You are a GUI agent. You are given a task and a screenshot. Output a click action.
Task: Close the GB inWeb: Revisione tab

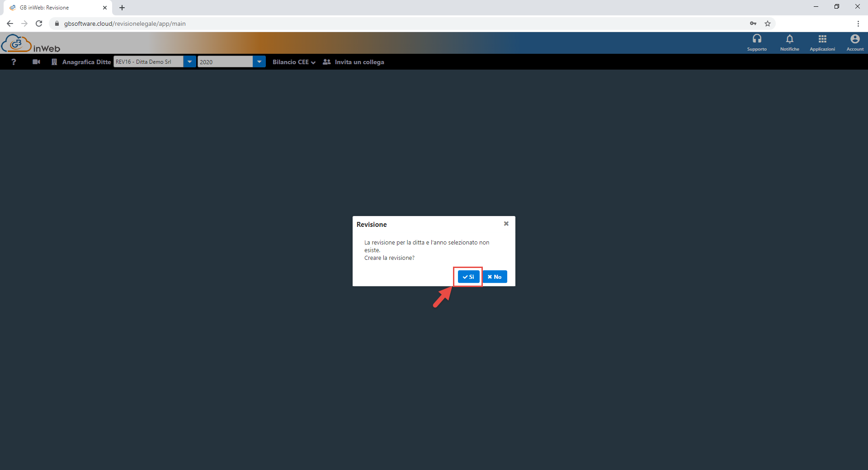[x=105, y=8]
